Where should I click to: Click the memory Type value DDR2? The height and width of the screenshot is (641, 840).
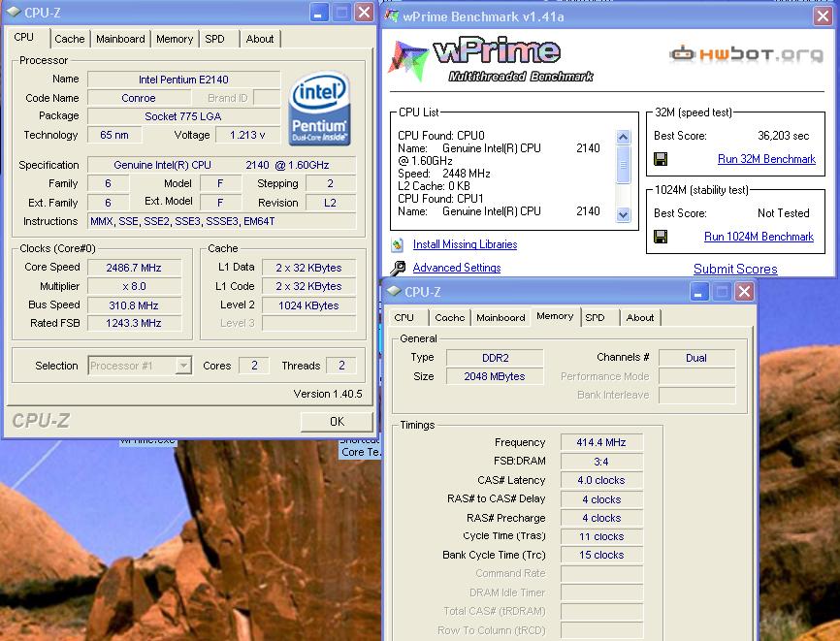coord(495,358)
